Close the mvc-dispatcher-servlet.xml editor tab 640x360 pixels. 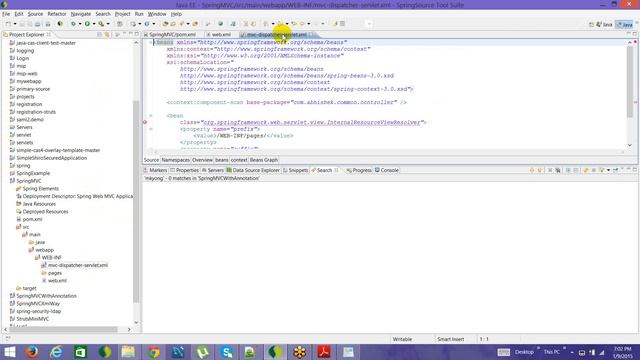pyautogui.click(x=311, y=35)
